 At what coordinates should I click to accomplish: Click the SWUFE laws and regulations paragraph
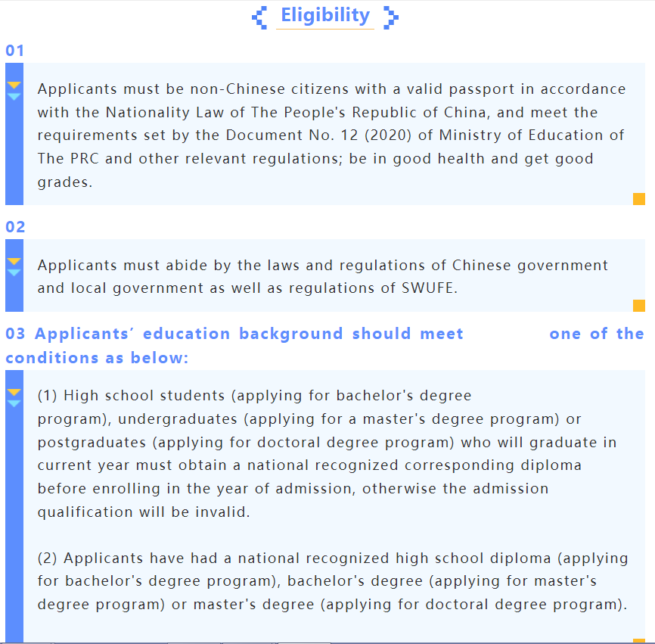click(x=322, y=277)
